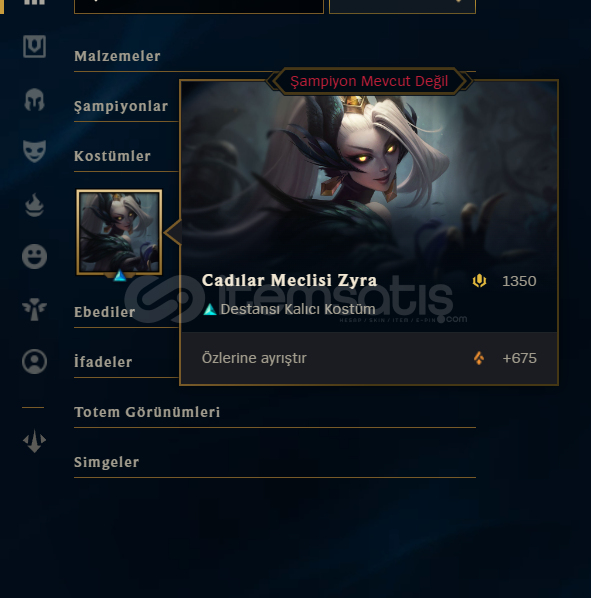Select the Cadılar Meclisi Zyra skin thumbnail
This screenshot has height=598, width=591.
pyautogui.click(x=119, y=232)
